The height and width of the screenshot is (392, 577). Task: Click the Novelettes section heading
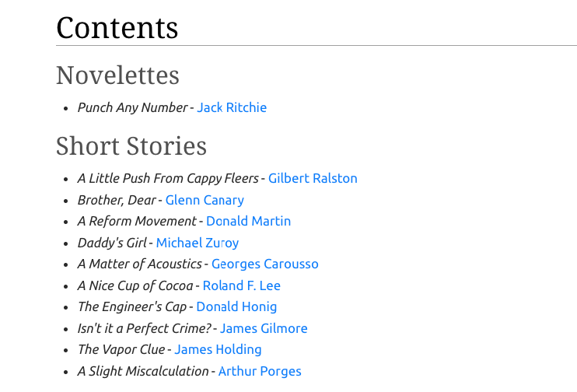click(117, 75)
